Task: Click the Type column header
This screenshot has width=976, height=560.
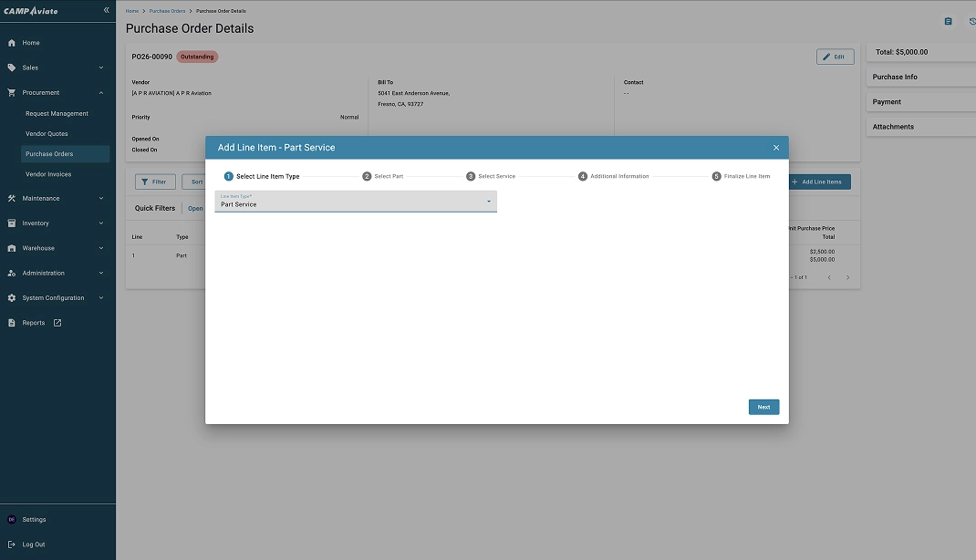Action: tap(182, 237)
